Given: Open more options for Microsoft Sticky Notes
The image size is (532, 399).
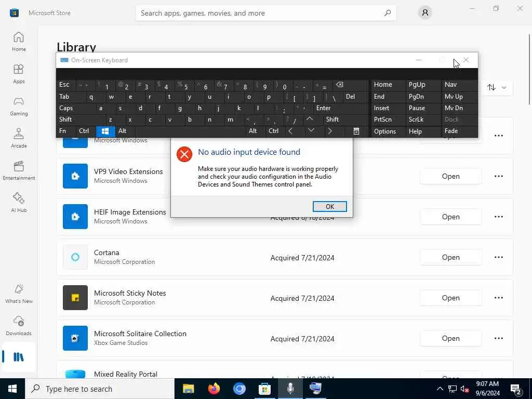Looking at the screenshot, I should pyautogui.click(x=498, y=298).
